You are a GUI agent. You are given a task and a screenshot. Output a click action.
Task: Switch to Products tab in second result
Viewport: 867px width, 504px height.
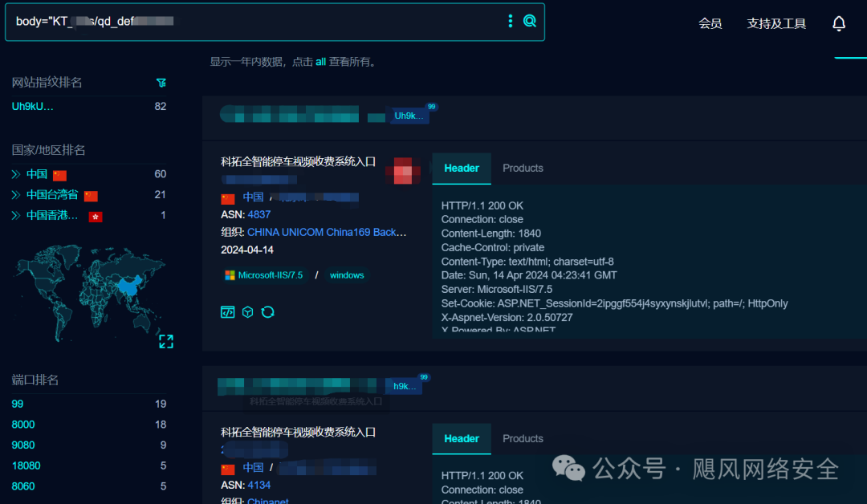[x=523, y=438]
